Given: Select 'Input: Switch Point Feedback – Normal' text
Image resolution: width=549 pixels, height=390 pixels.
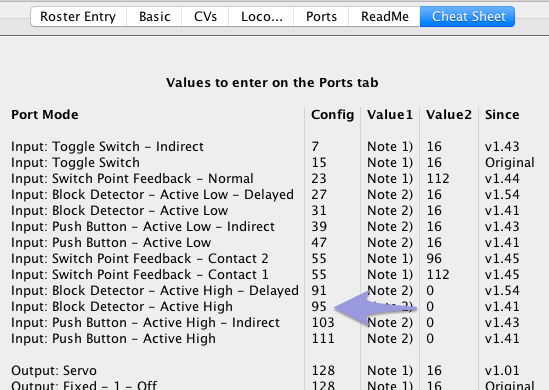Looking at the screenshot, I should (132, 179).
